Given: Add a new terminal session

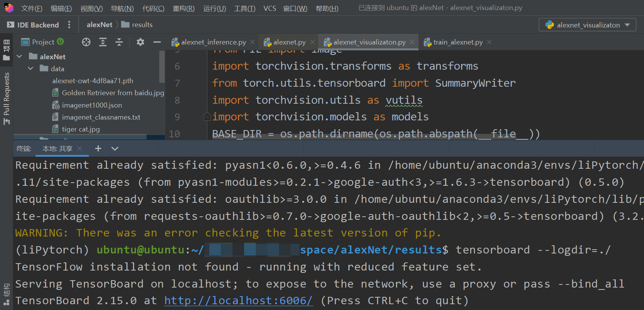Looking at the screenshot, I should 98,149.
